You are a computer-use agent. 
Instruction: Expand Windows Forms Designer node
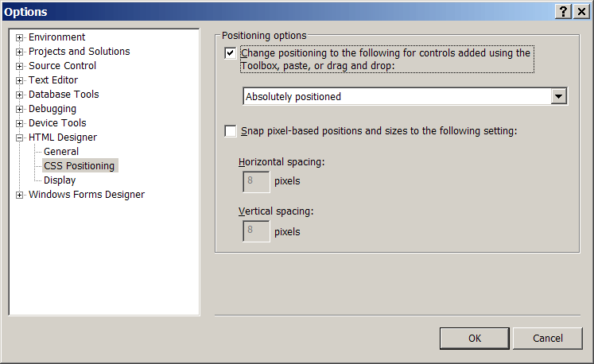(x=20, y=195)
